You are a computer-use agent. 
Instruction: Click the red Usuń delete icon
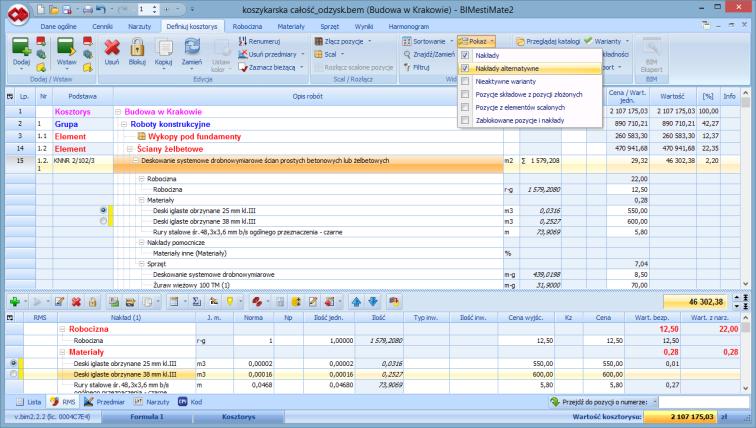112,48
